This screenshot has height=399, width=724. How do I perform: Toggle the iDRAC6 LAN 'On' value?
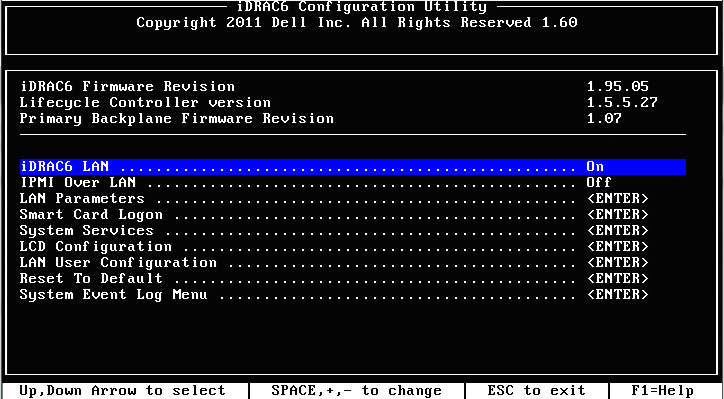coord(595,167)
